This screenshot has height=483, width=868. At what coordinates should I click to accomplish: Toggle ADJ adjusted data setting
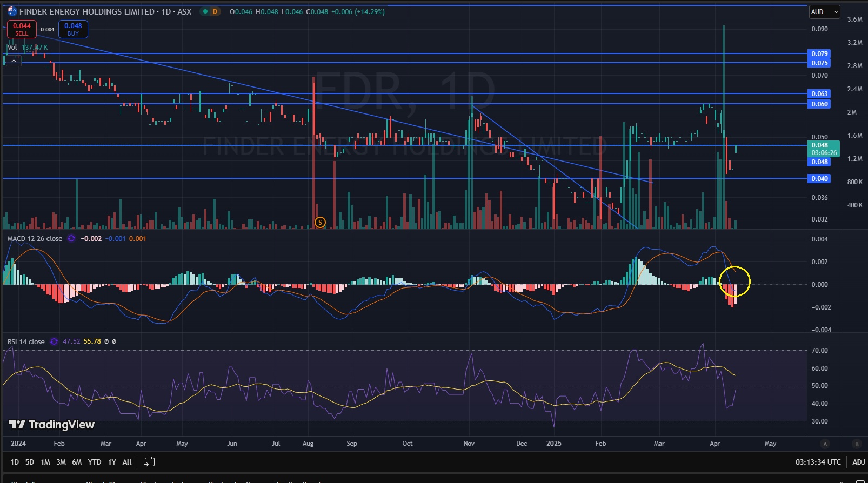[x=858, y=462]
